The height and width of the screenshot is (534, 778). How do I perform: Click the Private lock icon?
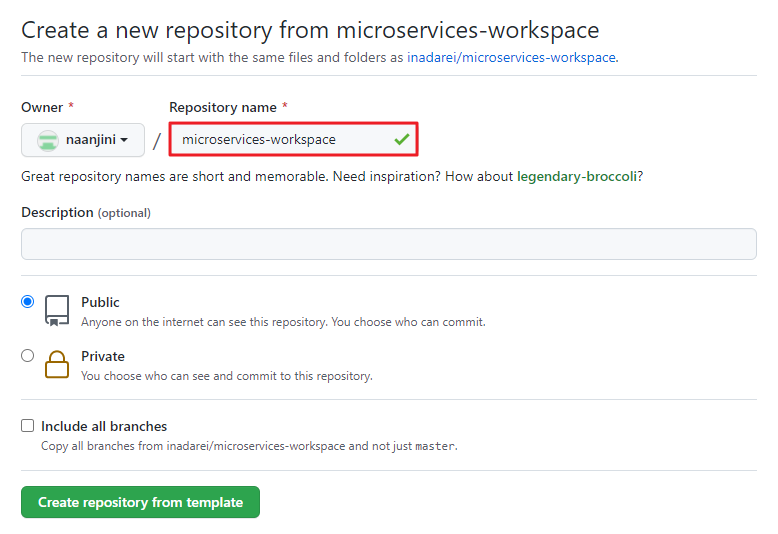(x=57, y=364)
